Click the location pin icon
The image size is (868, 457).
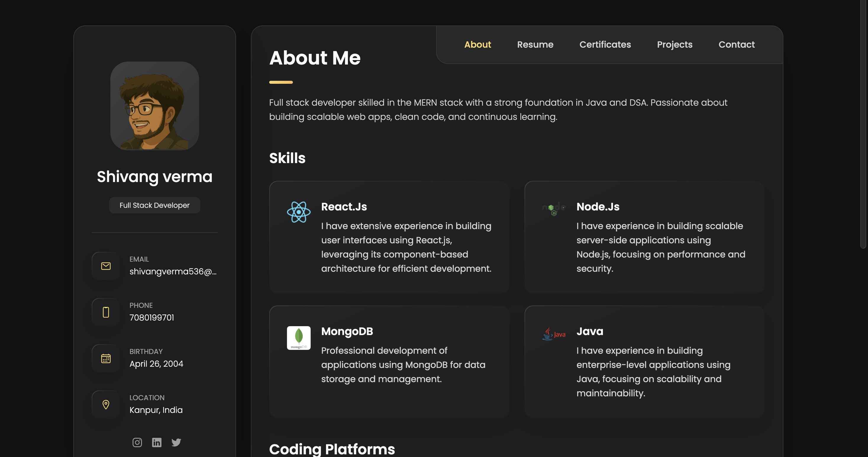pos(106,404)
